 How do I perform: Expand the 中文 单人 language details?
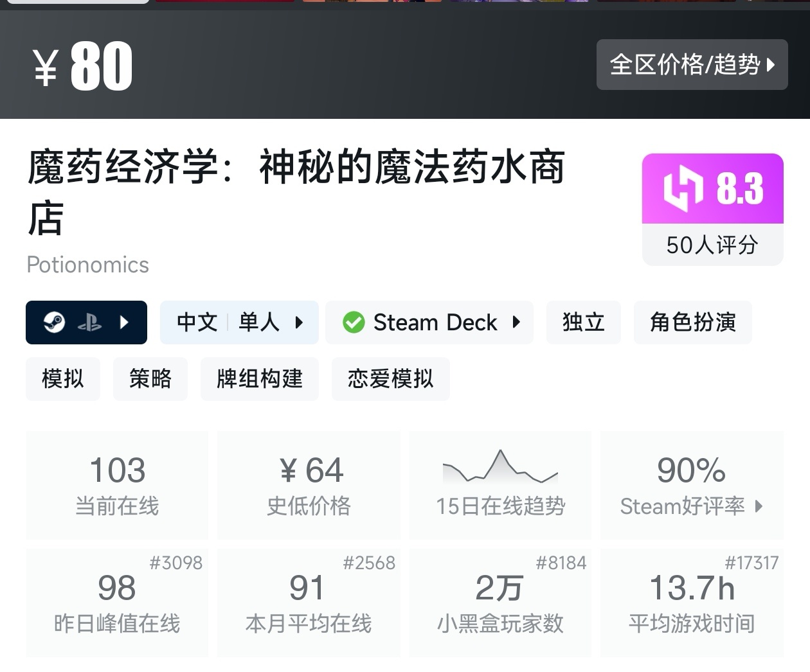(x=239, y=323)
